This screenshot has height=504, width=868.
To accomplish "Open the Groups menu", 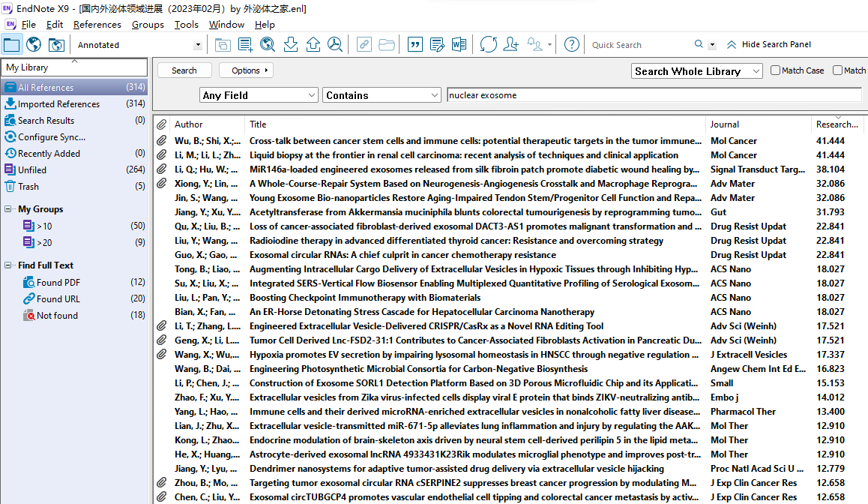I will [x=148, y=24].
